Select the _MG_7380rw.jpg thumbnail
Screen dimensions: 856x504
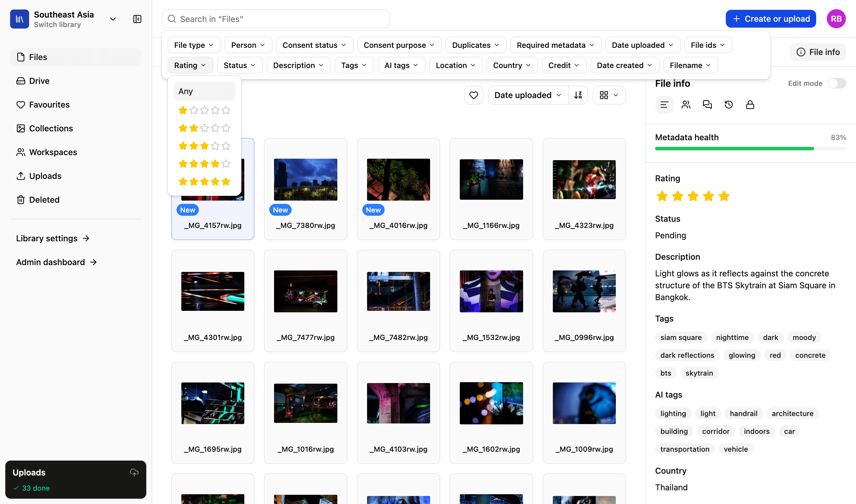(x=305, y=180)
